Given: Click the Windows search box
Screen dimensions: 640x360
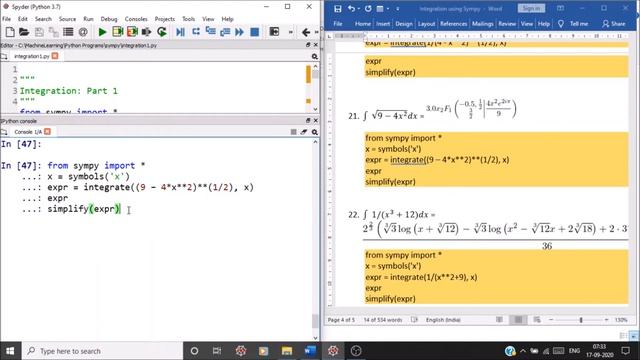Looking at the screenshot, I should point(102,351).
